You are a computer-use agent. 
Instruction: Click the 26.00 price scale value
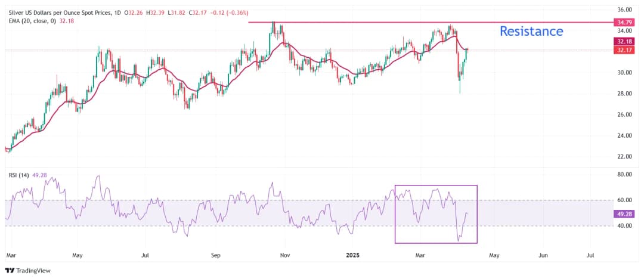tap(624, 114)
